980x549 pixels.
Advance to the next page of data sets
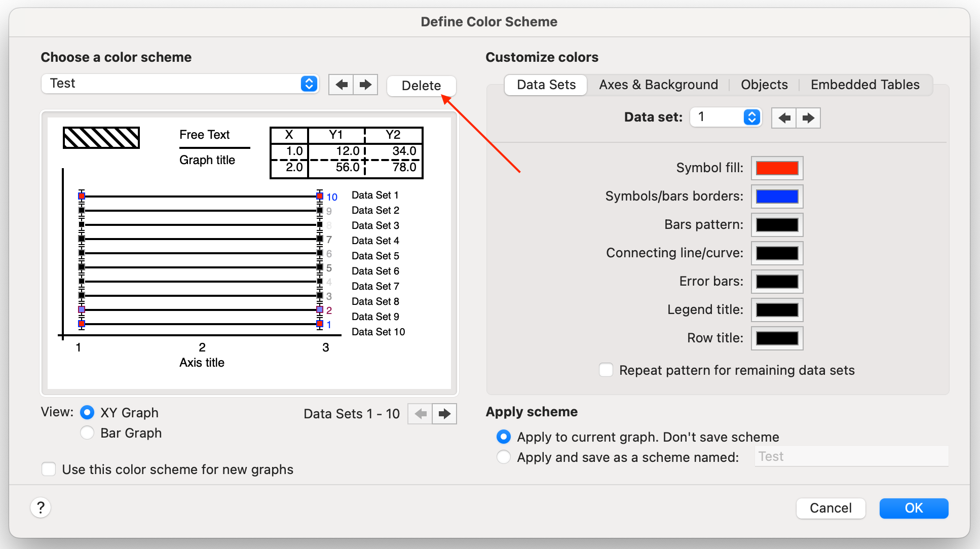[x=444, y=414]
